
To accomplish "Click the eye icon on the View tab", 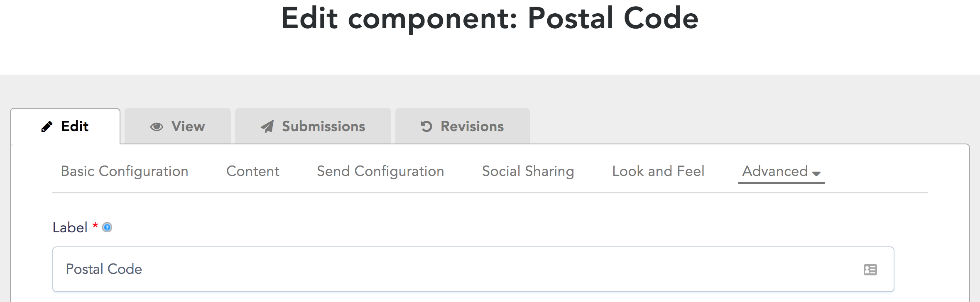I will (x=157, y=127).
